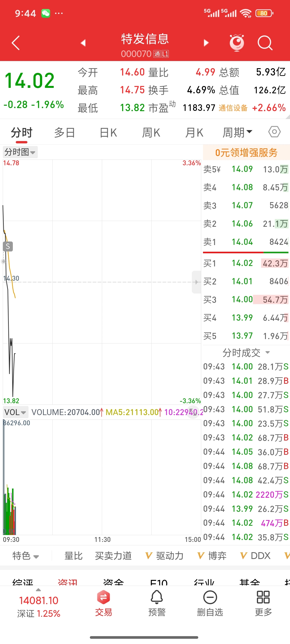The image size is (290, 644).
Task: Tap the Wi-Fi icon in status bar
Action: 246,13
